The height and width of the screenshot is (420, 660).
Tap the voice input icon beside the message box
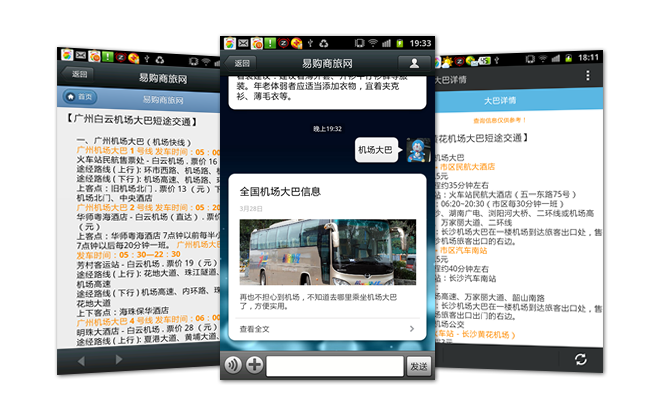coord(232,365)
